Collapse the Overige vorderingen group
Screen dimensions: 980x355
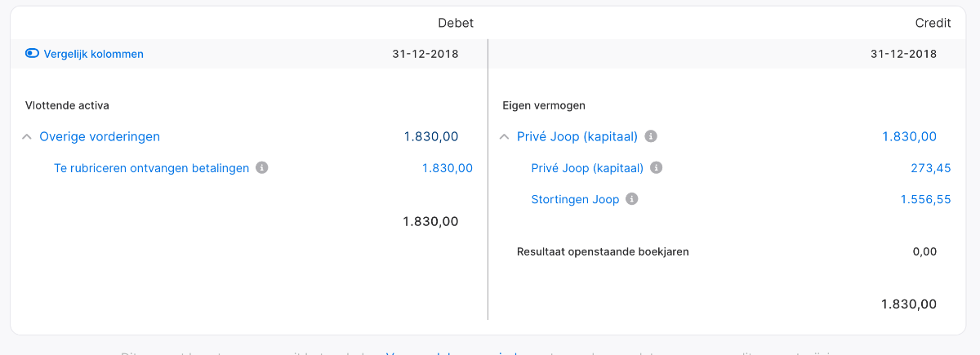(27, 137)
